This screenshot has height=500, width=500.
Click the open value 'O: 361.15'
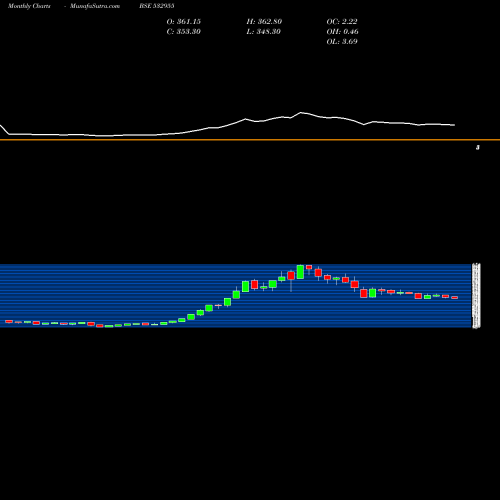click(184, 22)
